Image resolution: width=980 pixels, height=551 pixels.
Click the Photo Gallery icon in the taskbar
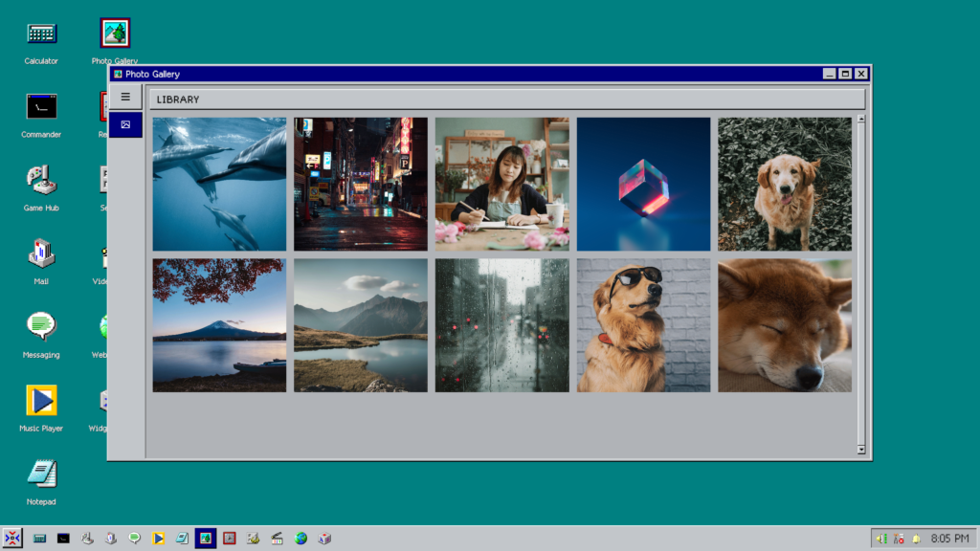click(x=205, y=538)
